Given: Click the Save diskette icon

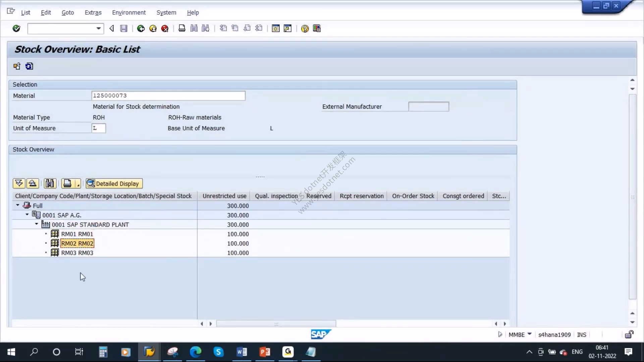Looking at the screenshot, I should (x=124, y=28).
